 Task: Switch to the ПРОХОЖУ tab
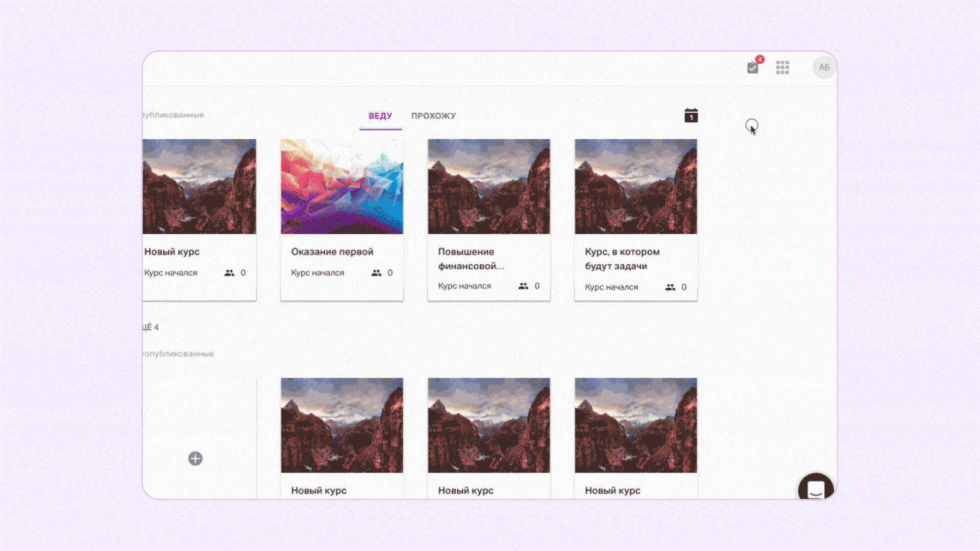(433, 116)
